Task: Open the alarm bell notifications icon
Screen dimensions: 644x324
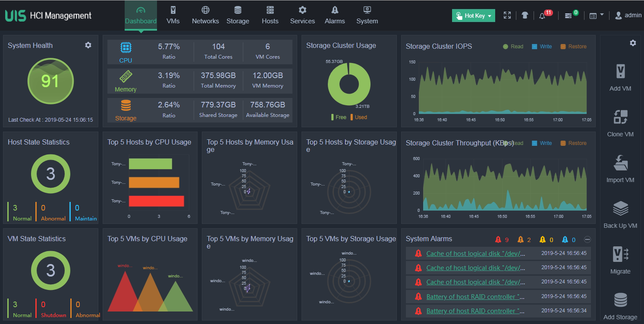Action: pyautogui.click(x=543, y=16)
